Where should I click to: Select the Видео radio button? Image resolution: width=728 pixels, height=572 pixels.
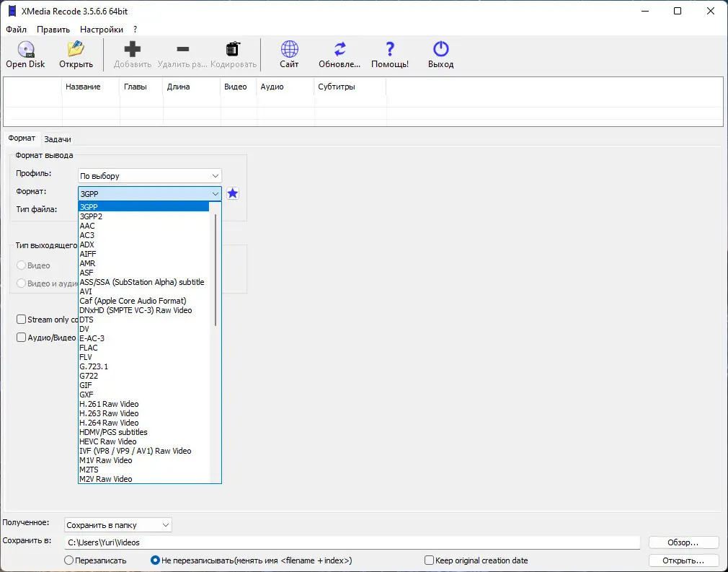pos(21,265)
